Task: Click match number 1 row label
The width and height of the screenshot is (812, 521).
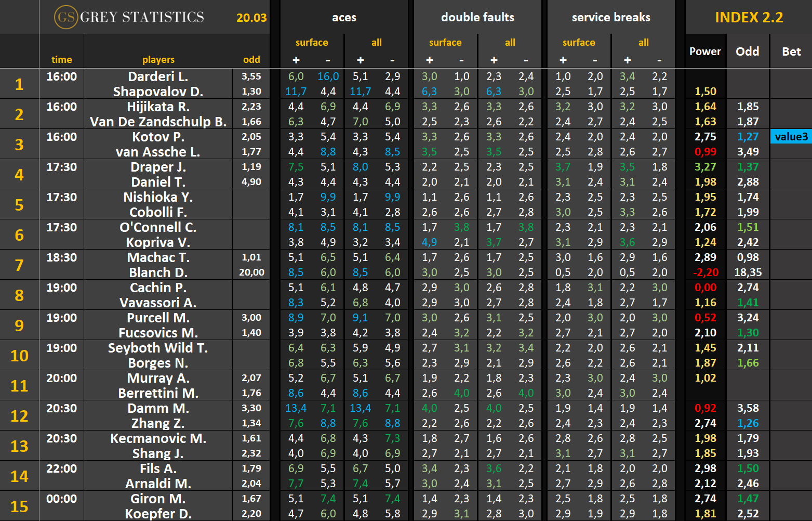Action: pyautogui.click(x=19, y=84)
